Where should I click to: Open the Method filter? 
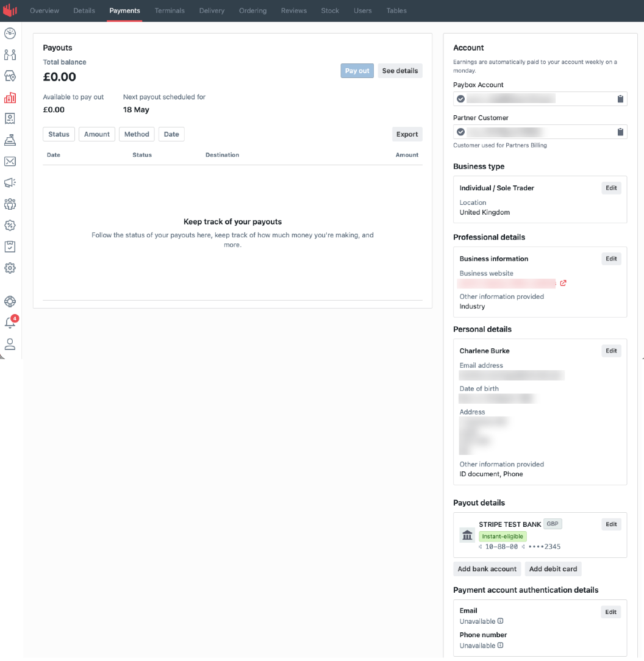pos(137,134)
